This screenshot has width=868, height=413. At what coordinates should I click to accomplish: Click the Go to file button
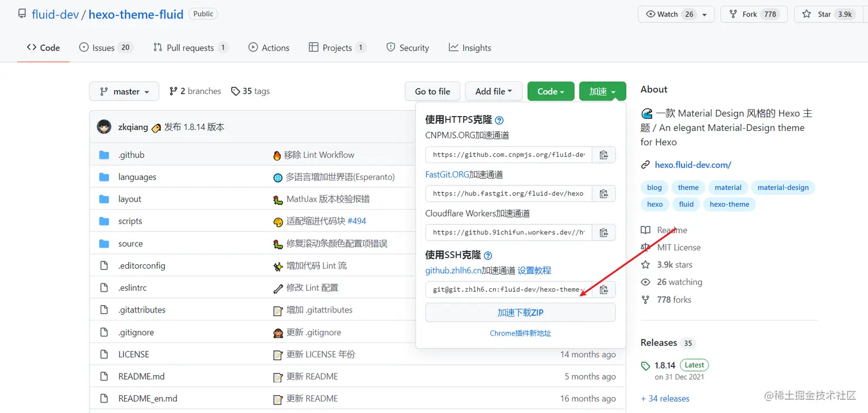432,91
